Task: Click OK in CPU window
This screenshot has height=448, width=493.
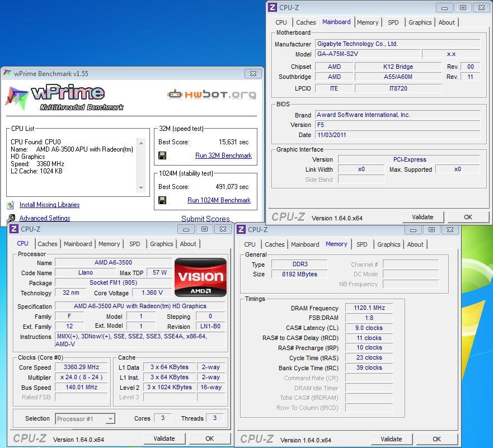Action: tap(209, 438)
